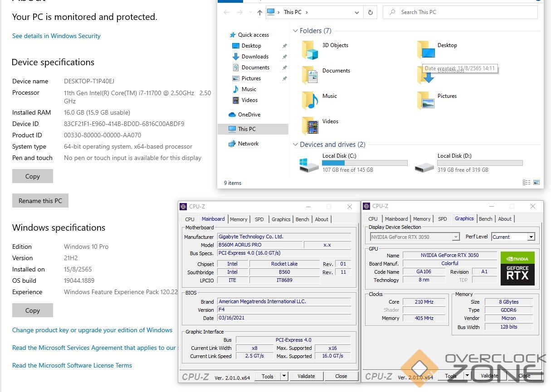
Task: Open Microsoft Services Agreement link
Action: tap(94, 348)
